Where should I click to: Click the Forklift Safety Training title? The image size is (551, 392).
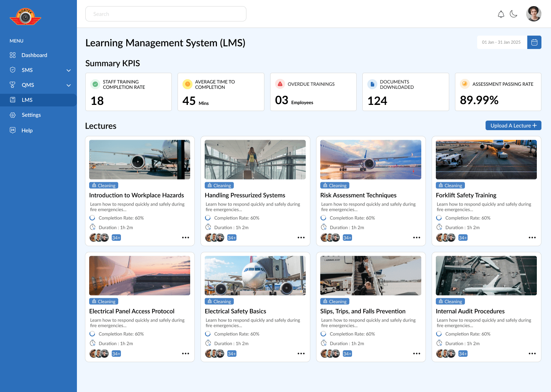tap(466, 195)
